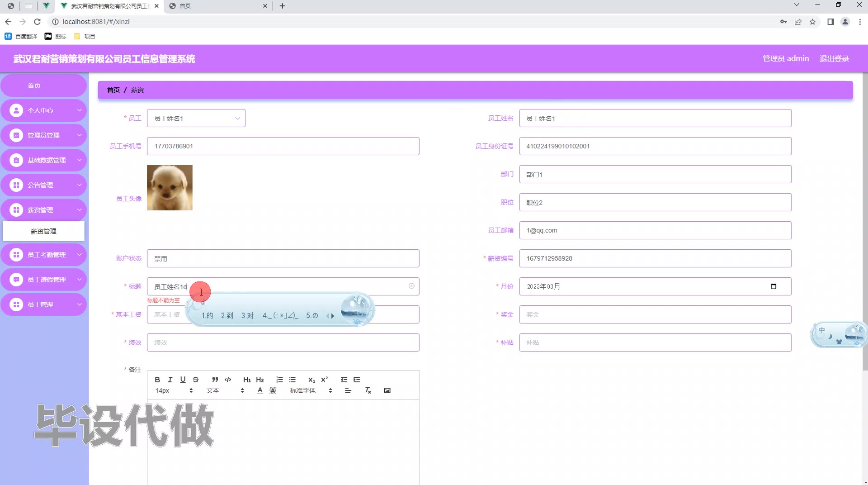Click the 基本工资 input field
This screenshot has height=485, width=868.
pos(283,314)
